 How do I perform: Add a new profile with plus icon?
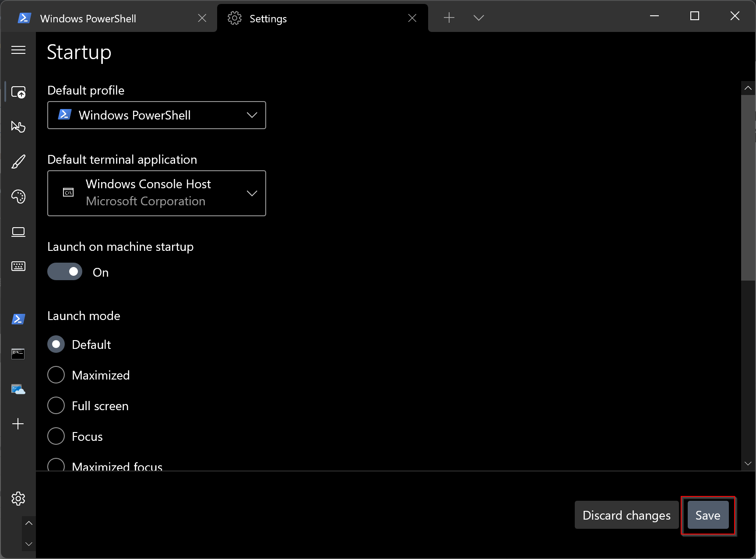pos(18,424)
